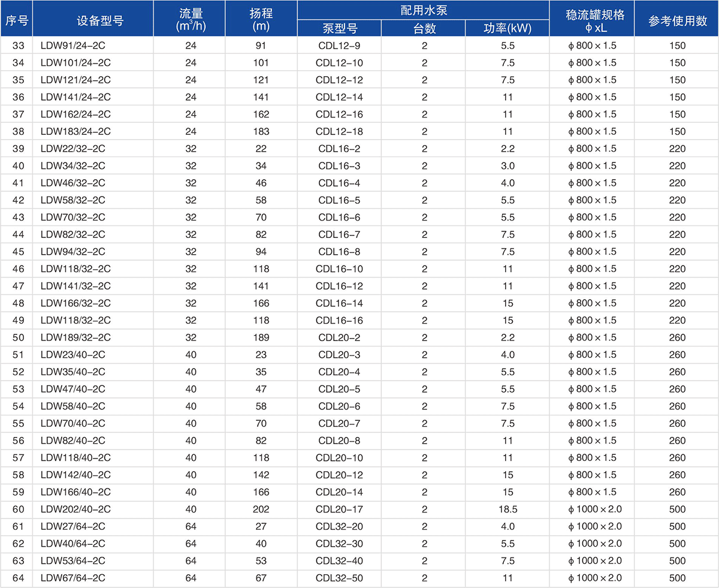
Task: Click the 功率(kW) sub-header
Action: (x=508, y=29)
